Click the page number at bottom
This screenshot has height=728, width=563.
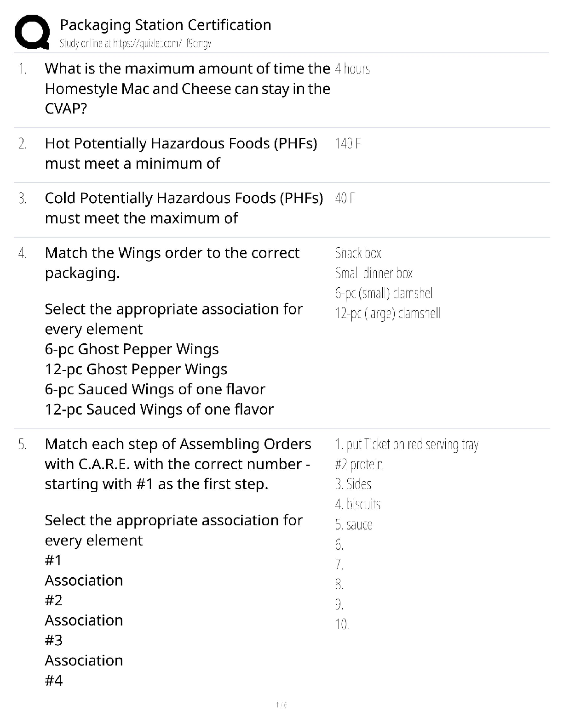point(281,705)
